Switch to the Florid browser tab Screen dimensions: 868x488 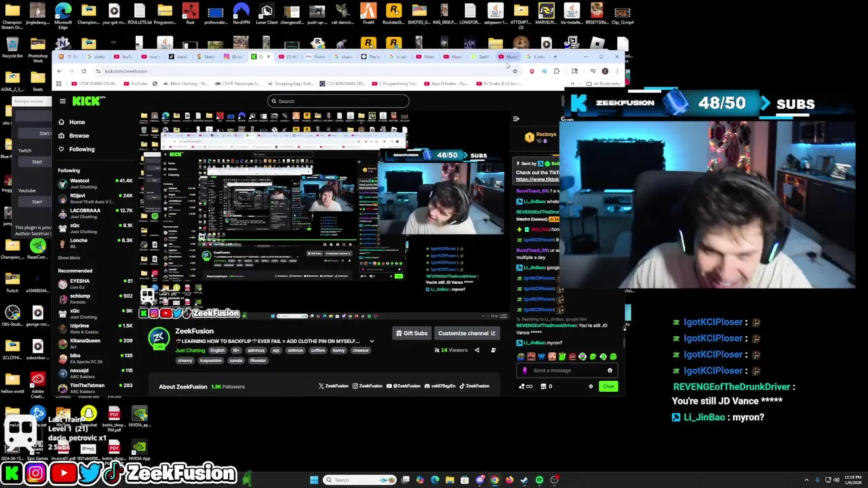(x=317, y=57)
